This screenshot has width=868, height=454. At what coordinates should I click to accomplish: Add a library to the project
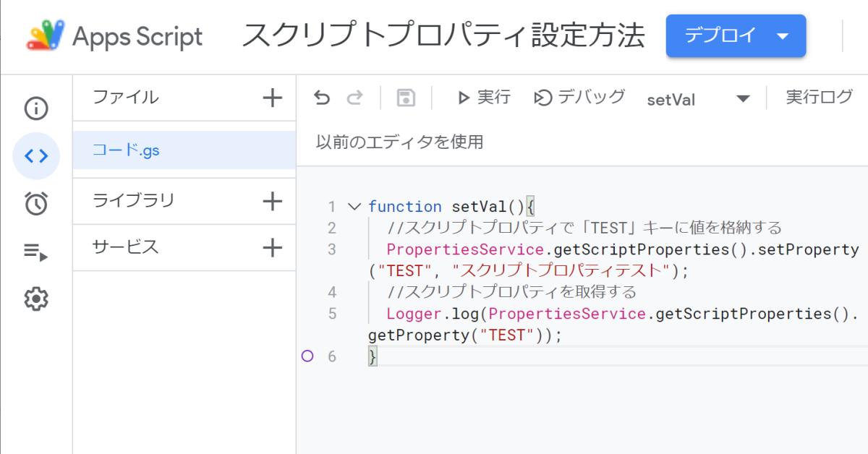(273, 200)
